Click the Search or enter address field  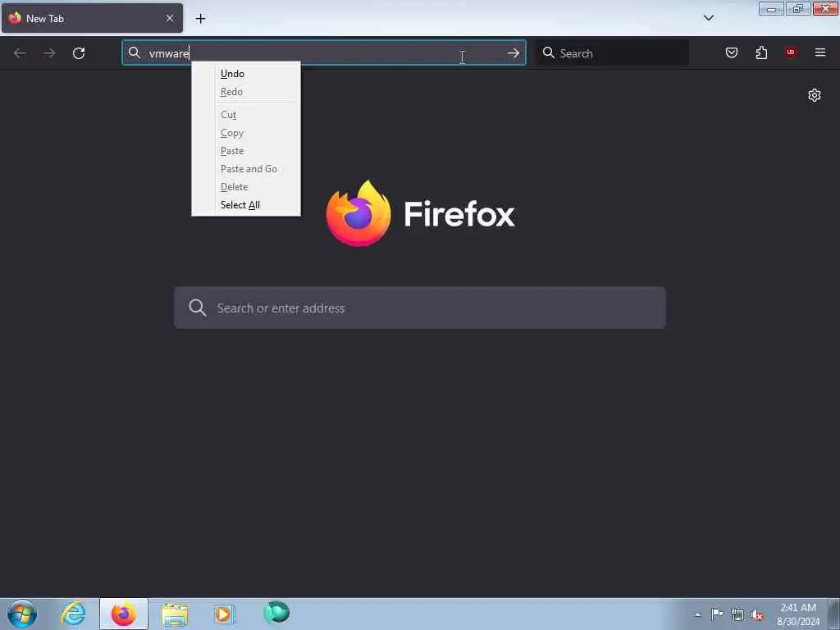click(x=420, y=308)
